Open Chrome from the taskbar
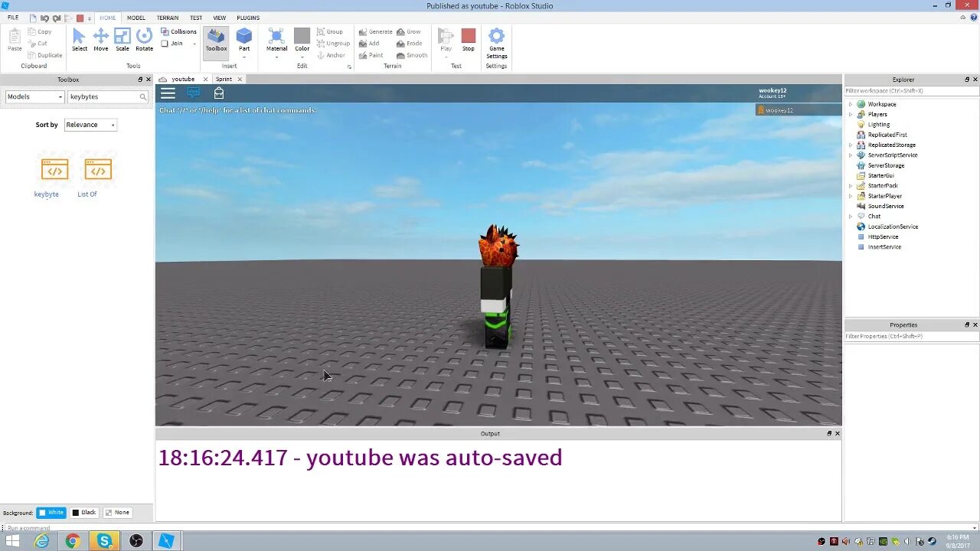The width and height of the screenshot is (980, 551). [73, 541]
